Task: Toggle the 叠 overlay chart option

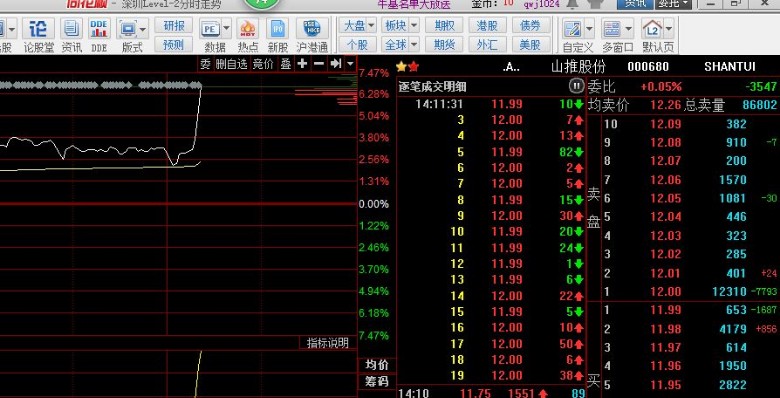Action: (286, 64)
